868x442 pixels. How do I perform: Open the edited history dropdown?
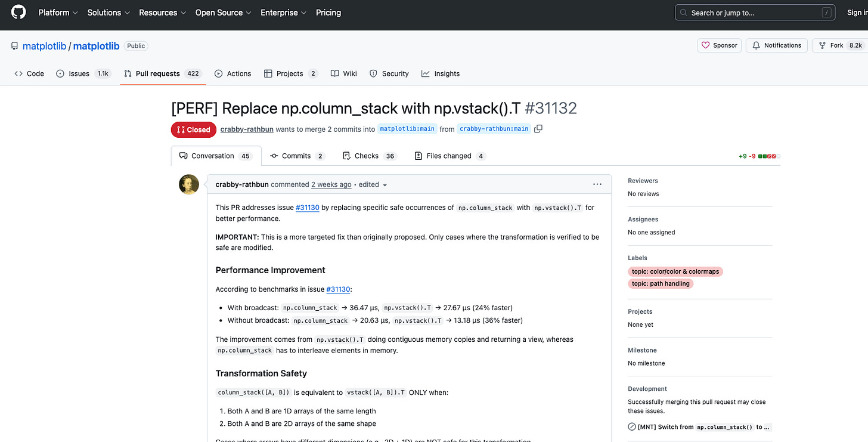[373, 185]
